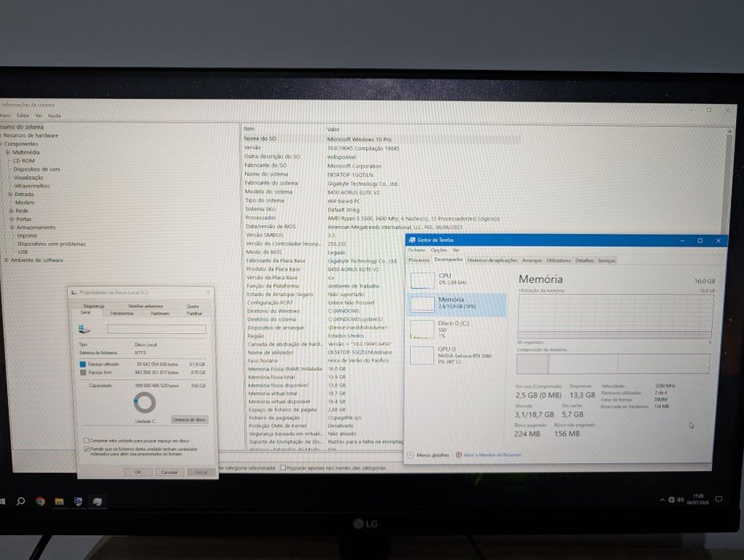Screen dimensions: 744x560
Task: Click the Task Manager title bar icon
Action: (412, 240)
